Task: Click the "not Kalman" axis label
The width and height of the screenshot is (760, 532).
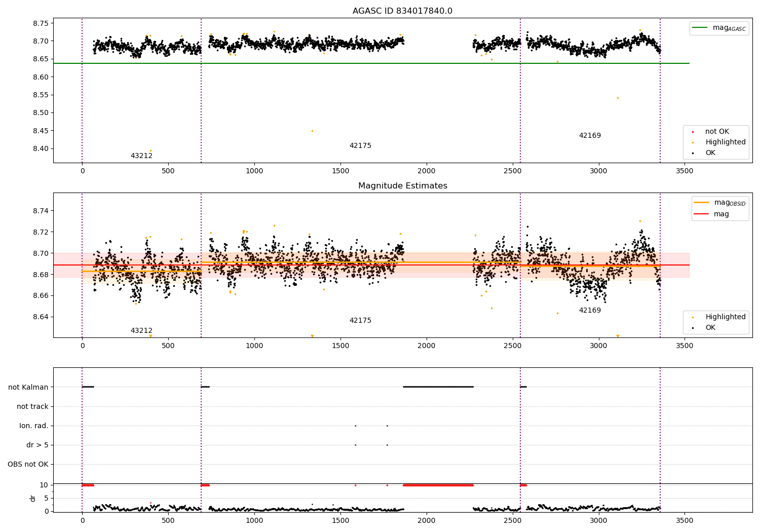Action: point(28,388)
